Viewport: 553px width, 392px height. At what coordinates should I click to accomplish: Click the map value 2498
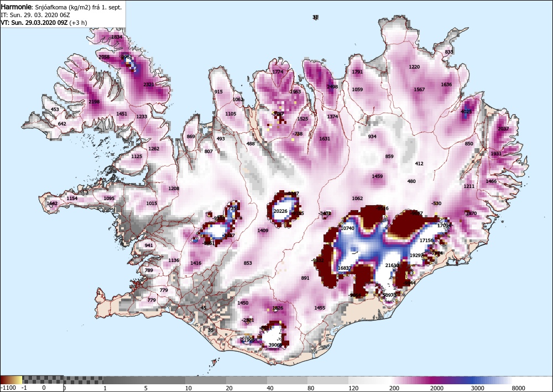point(332,87)
